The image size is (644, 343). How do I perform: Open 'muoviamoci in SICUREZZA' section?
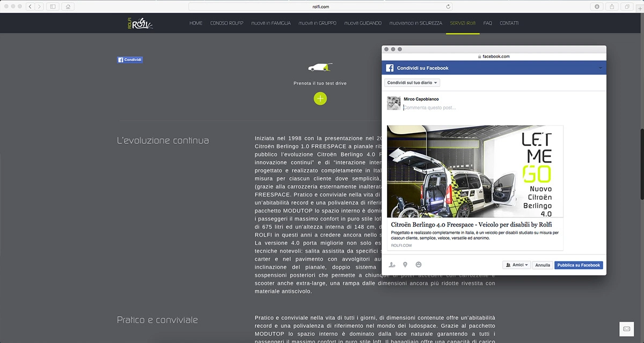(416, 23)
